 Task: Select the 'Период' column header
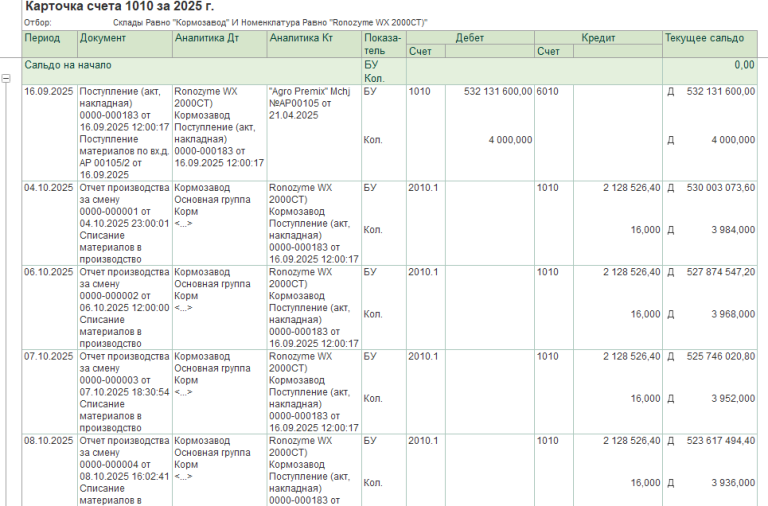(x=49, y=44)
